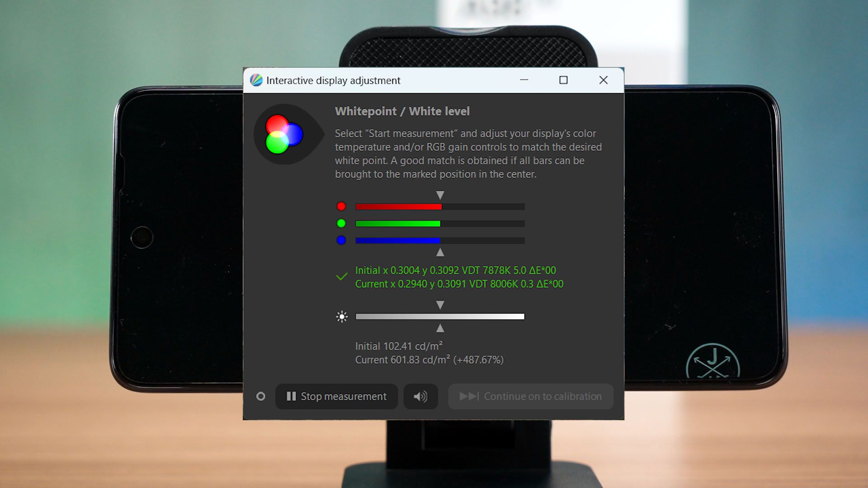Click the up-arrow marker below brightness bar
Viewport: 868px width, 488px height.
click(440, 328)
